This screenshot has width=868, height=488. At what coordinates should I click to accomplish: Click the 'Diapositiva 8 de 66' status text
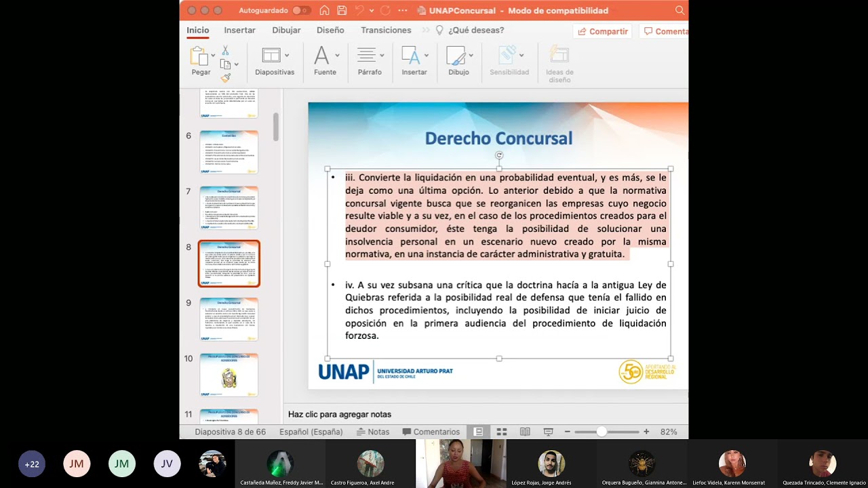pyautogui.click(x=230, y=432)
